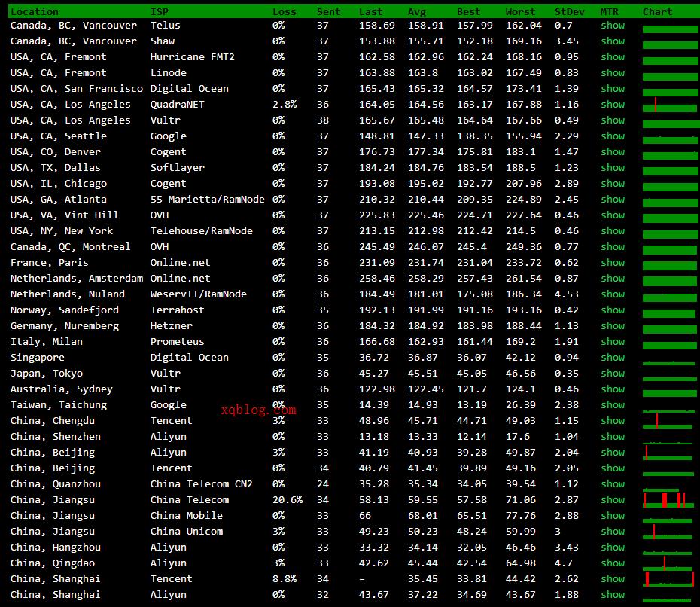Click the StDev column header
The image size is (700, 607).
coord(569,11)
